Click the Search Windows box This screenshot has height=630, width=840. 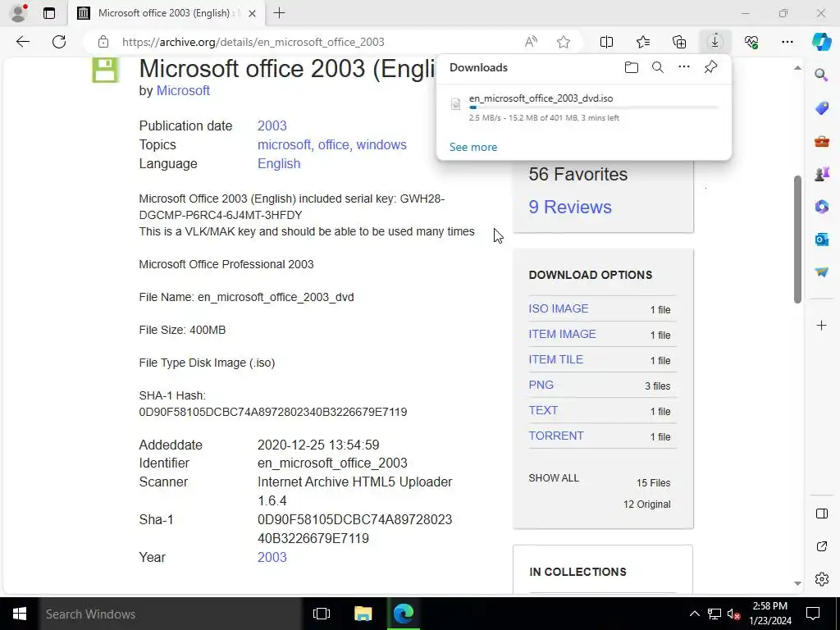[170, 614]
